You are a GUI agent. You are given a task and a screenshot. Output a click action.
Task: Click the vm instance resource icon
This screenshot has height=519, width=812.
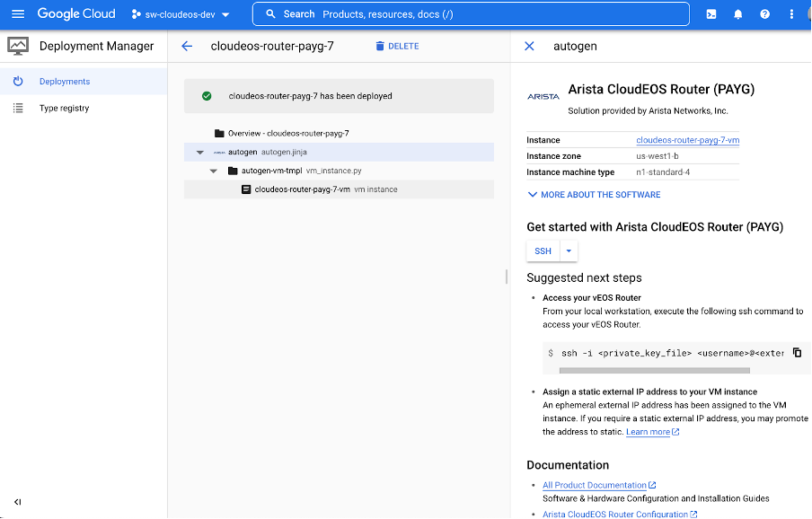(246, 189)
